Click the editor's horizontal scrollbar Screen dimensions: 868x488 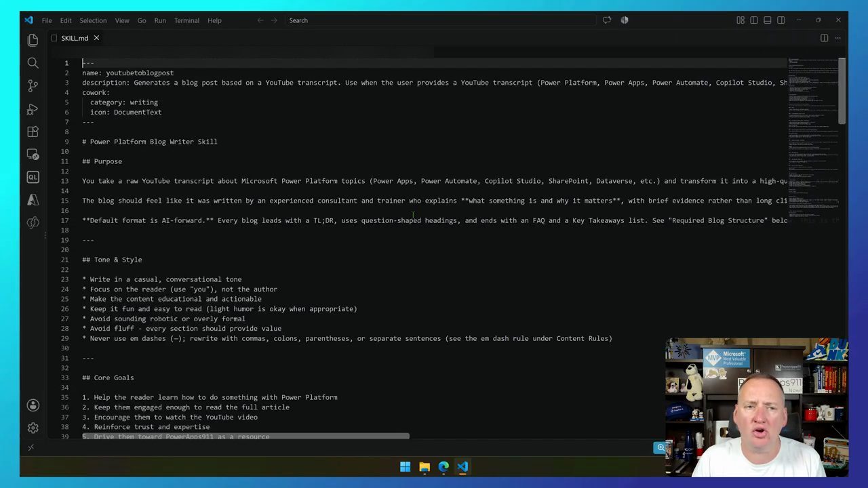pos(245,437)
